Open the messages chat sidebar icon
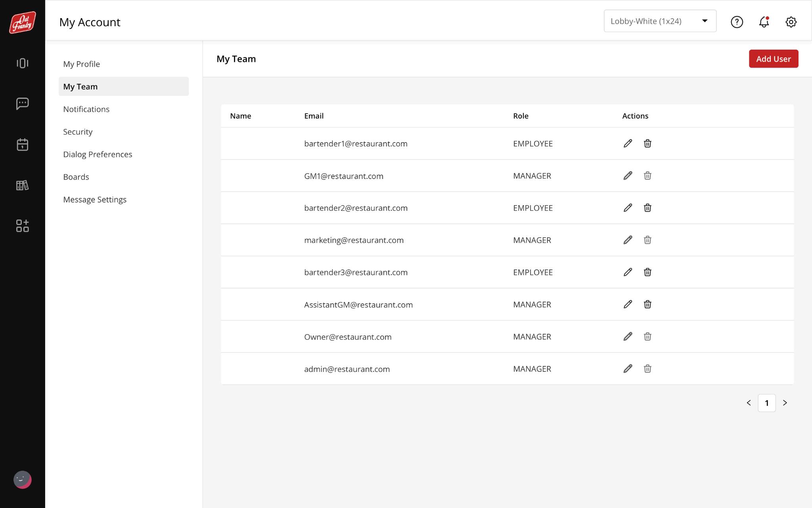 click(x=23, y=104)
